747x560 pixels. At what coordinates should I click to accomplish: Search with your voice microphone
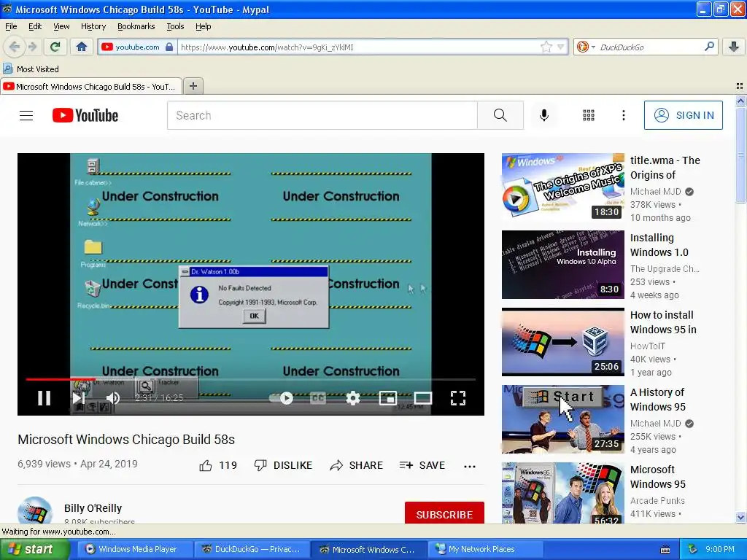tap(543, 115)
